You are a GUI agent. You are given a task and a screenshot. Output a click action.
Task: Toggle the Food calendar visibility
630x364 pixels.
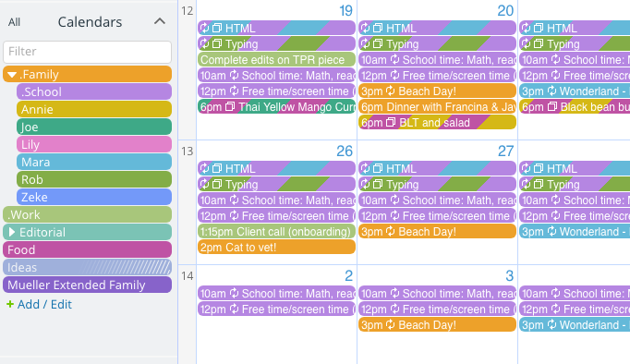point(87,249)
